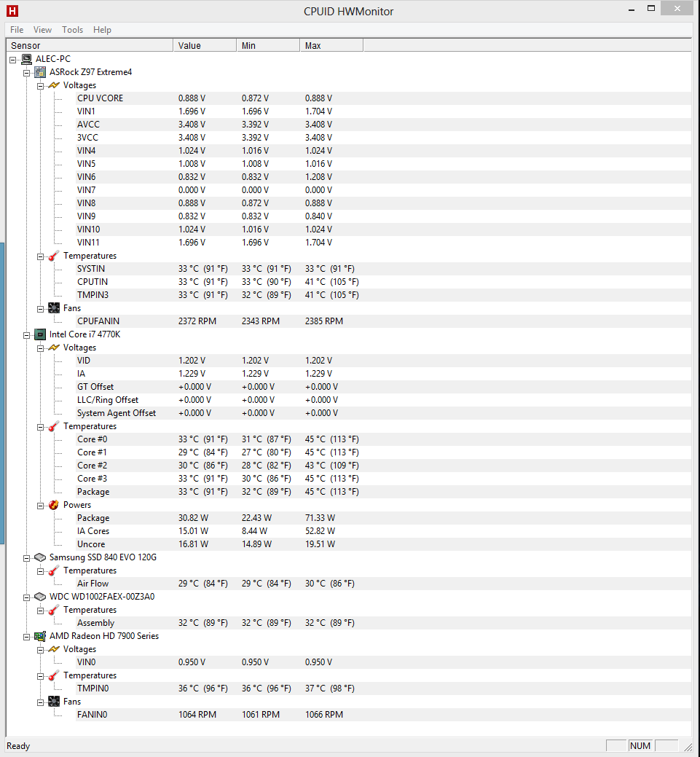The height and width of the screenshot is (757, 700).
Task: Click the Temperatures icon under WDC drive
Action: point(54,611)
